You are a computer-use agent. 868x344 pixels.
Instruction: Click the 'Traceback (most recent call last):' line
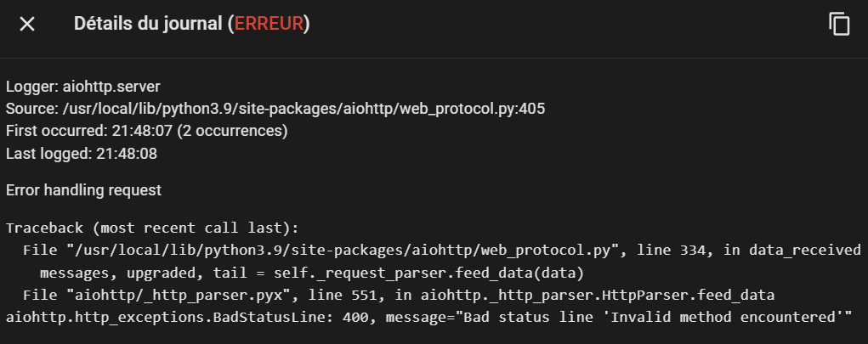(152, 228)
